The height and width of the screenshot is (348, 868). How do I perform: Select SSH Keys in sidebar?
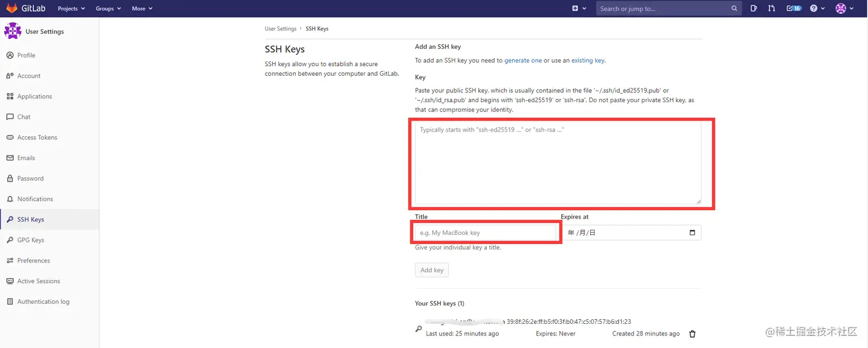49,219
